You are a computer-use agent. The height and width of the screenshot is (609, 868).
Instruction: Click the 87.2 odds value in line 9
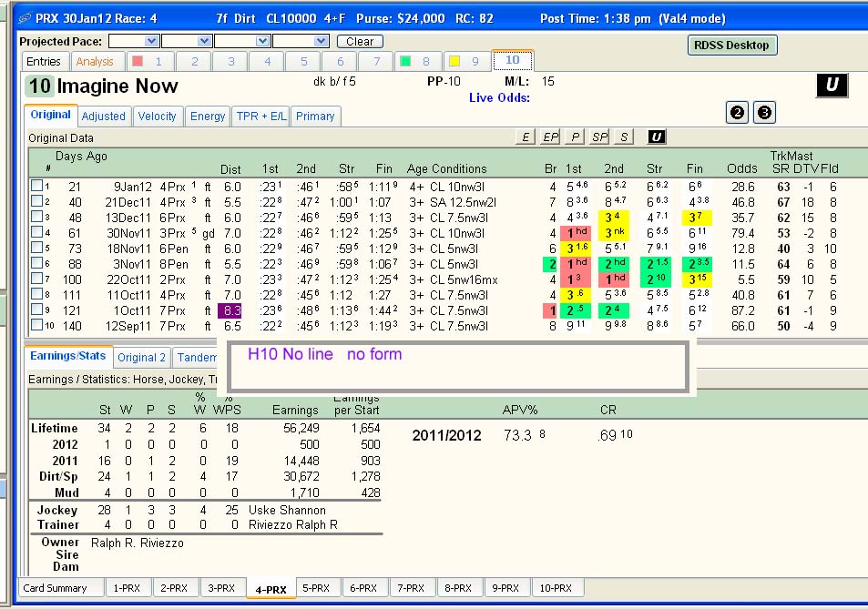click(743, 310)
